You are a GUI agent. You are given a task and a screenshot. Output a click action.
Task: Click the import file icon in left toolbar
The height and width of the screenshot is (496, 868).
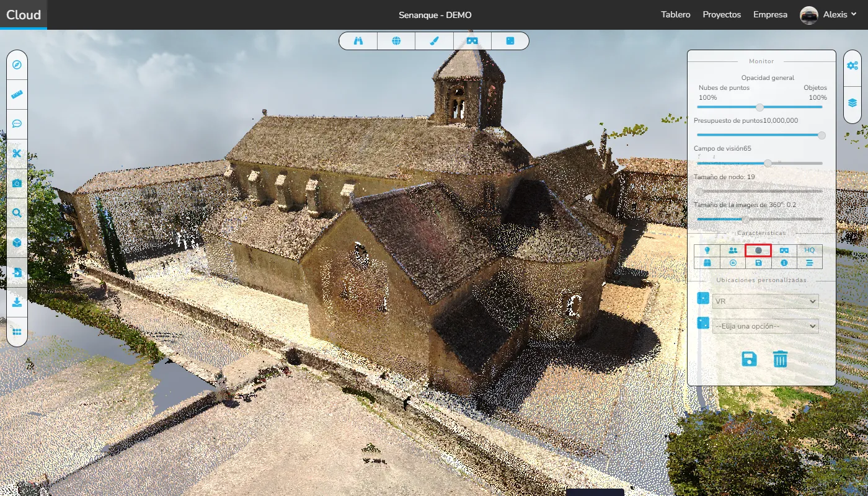pos(17,272)
